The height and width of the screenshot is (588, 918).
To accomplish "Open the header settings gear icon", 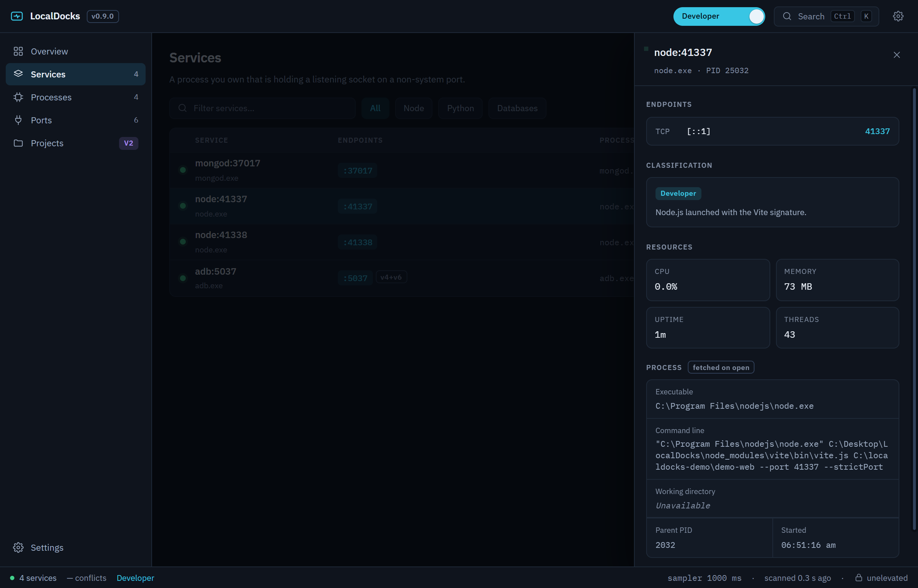I will click(x=898, y=16).
